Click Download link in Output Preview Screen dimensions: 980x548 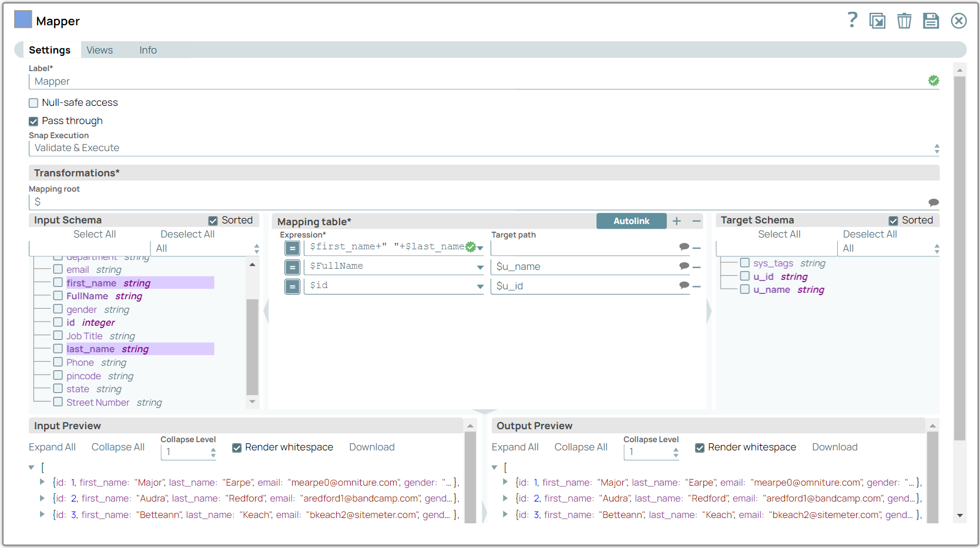click(834, 447)
